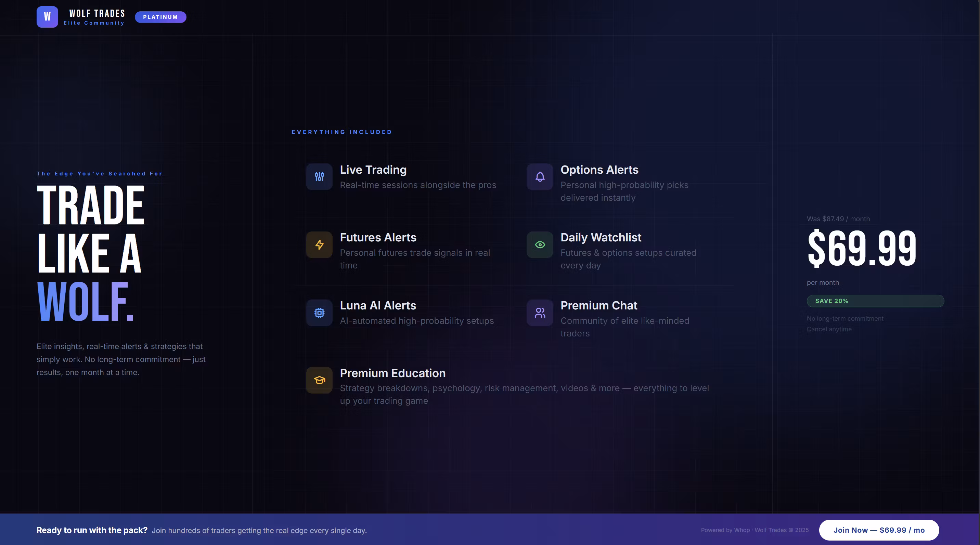Screen dimensions: 980x545
Task: Click the WOLF TRADES brand name
Action: [97, 13]
